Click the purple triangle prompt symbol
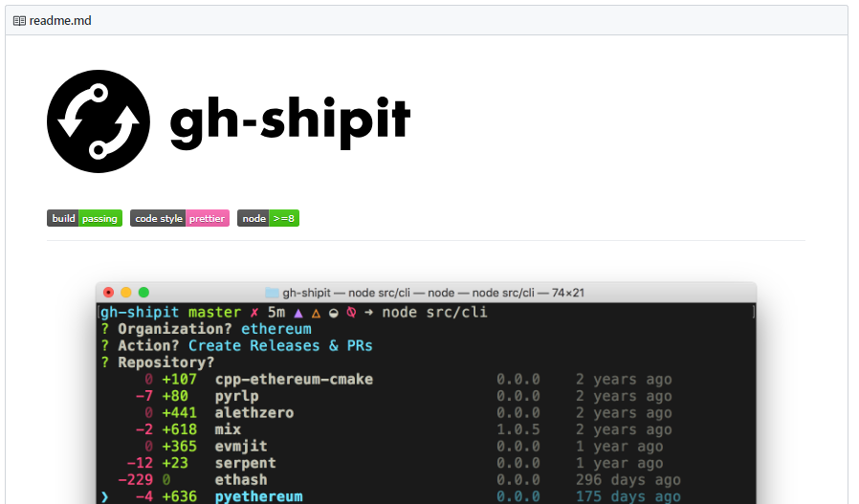This screenshot has height=504, width=859. pos(298,313)
